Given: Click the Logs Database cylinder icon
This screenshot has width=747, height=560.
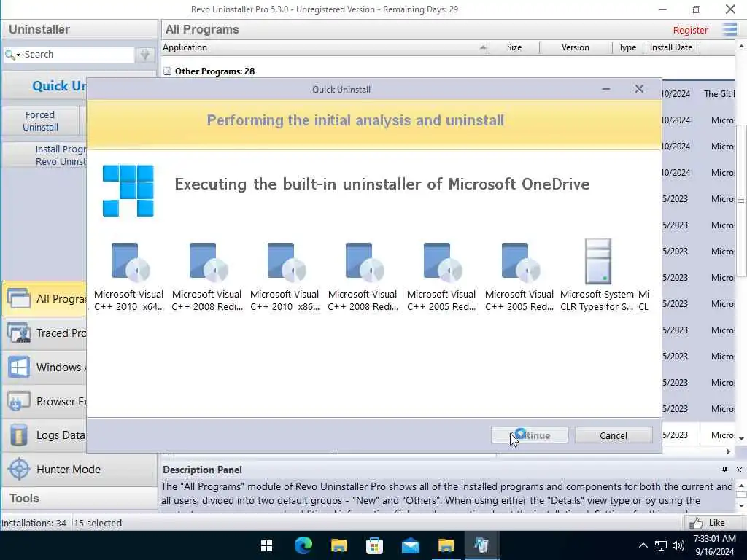Looking at the screenshot, I should pyautogui.click(x=18, y=435).
